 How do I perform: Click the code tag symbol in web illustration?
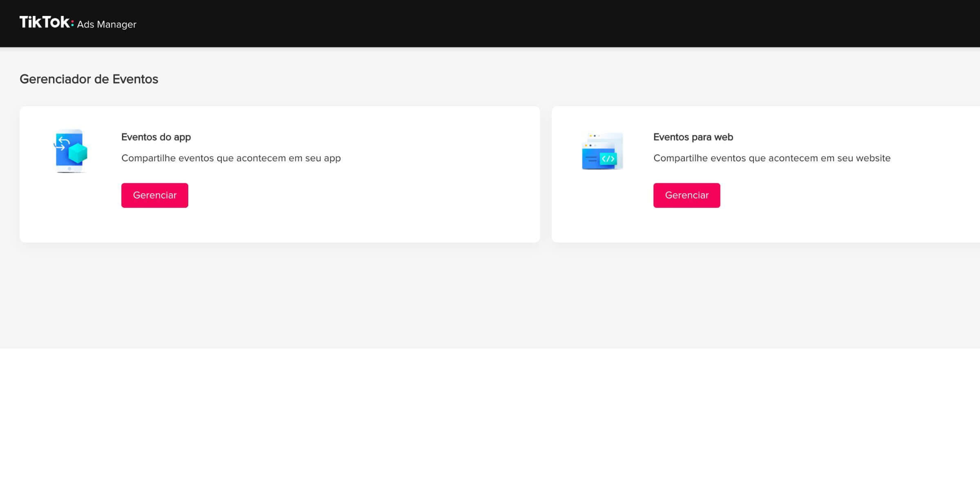pos(608,159)
